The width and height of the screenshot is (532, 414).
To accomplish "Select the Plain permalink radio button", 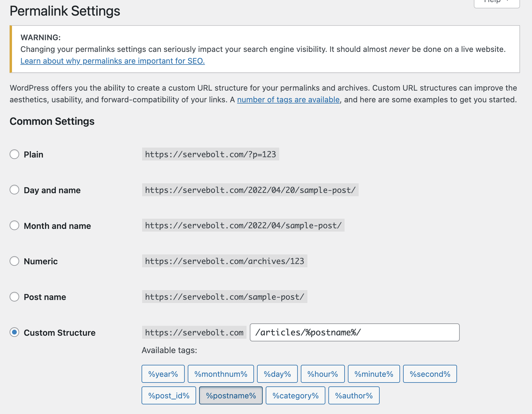I will pos(14,154).
